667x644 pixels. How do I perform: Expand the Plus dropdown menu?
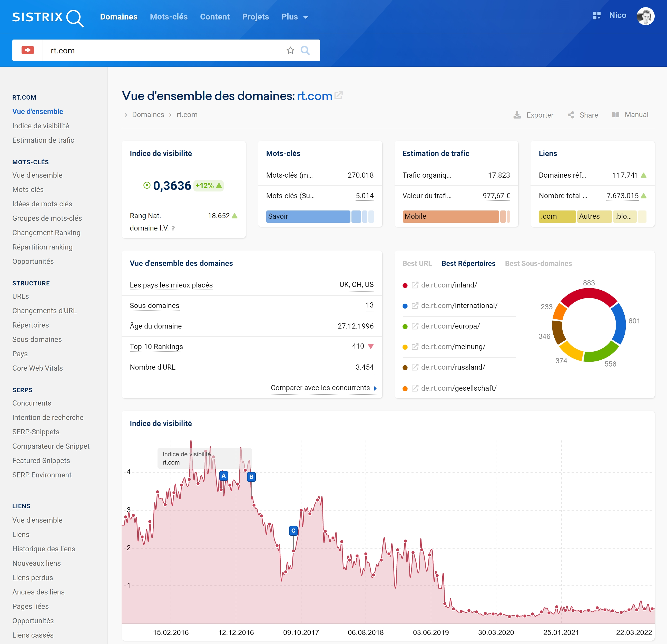click(295, 17)
